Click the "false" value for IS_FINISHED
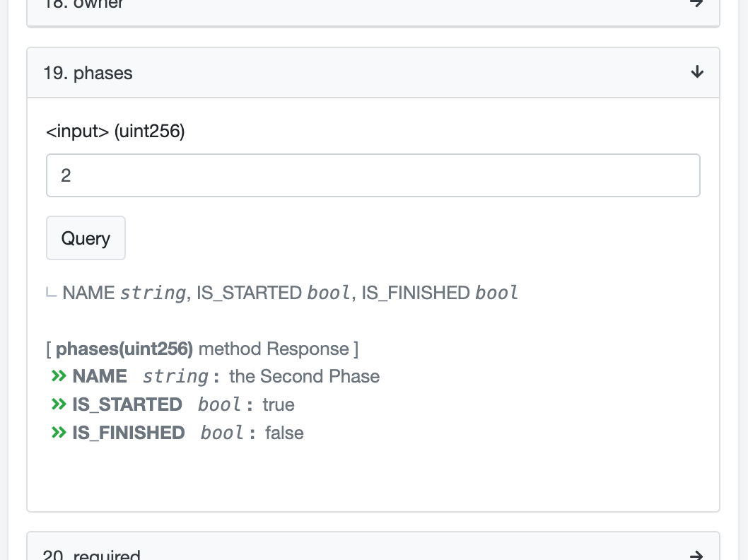The image size is (748, 560). click(284, 433)
